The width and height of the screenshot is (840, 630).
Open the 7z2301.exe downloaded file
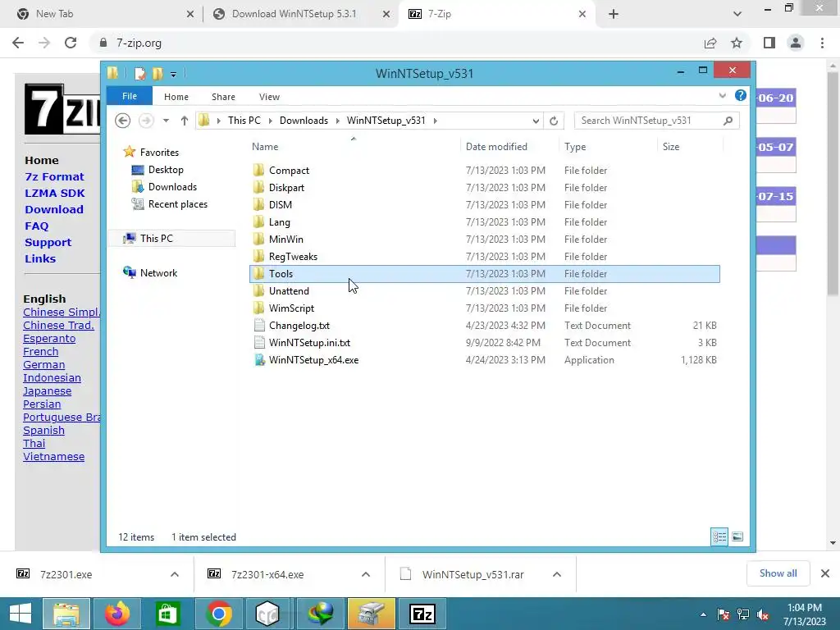[x=66, y=574]
